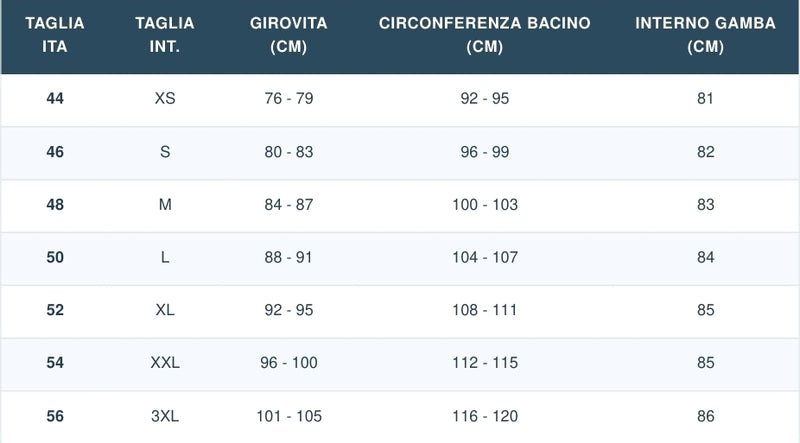Screen dimensions: 800x443
Task: Click the TAGLIA ITA column header
Action: (55, 35)
